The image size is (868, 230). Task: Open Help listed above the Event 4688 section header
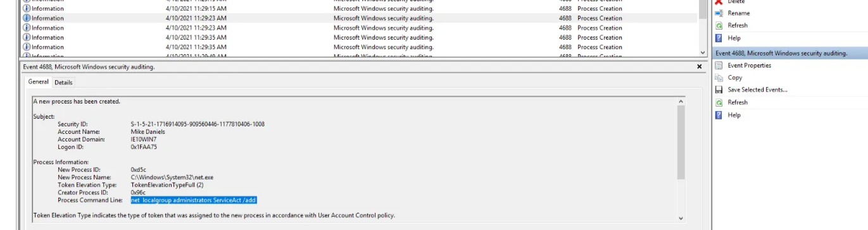point(734,39)
